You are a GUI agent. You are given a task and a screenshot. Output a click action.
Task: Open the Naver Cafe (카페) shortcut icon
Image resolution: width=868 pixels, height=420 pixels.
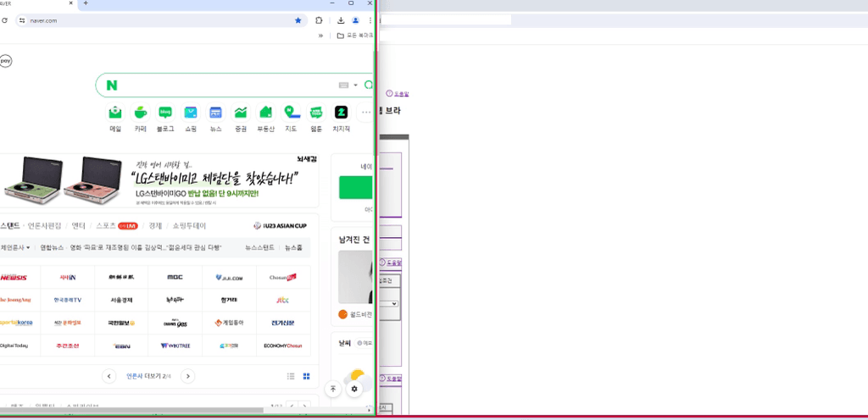coord(140,113)
